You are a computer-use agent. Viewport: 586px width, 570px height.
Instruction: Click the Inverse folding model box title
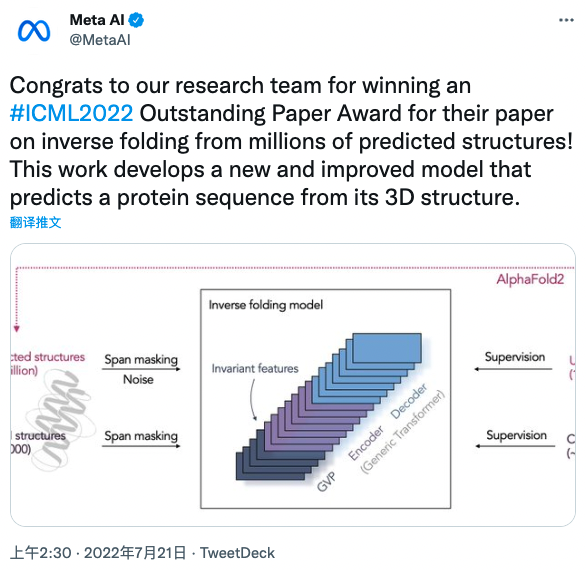[x=266, y=305]
